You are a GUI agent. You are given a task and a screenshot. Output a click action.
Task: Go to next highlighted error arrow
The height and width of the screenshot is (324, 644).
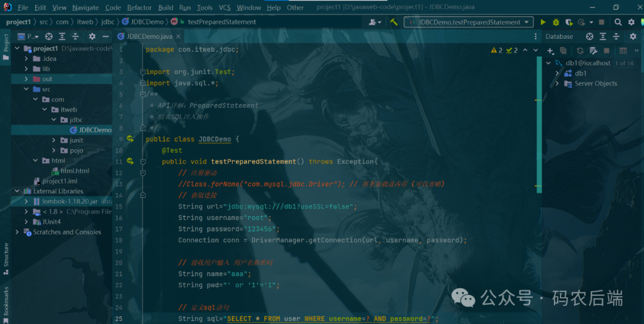coord(535,50)
